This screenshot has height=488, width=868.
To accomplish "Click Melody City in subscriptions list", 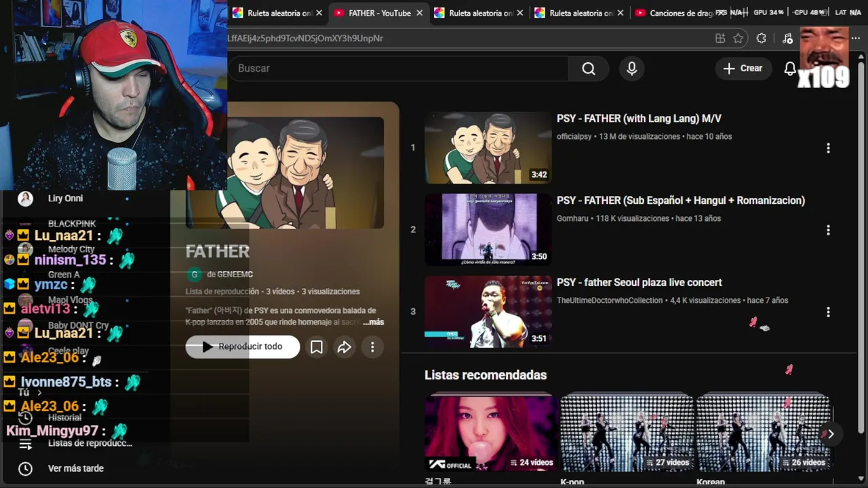I will pos(71,249).
